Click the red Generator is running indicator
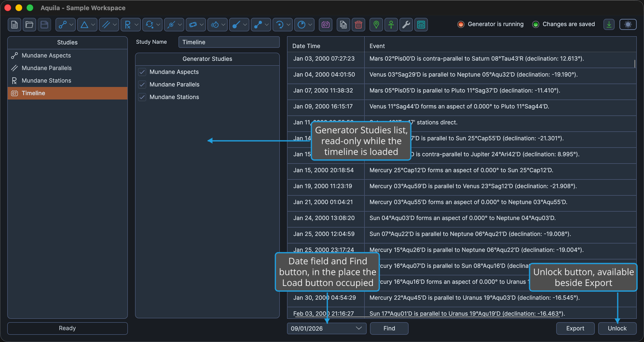 (x=461, y=24)
